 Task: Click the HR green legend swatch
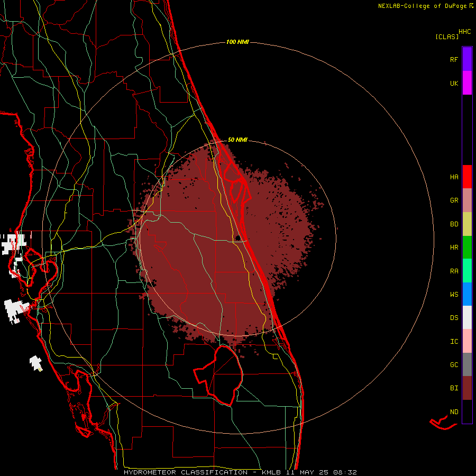[x=467, y=248]
